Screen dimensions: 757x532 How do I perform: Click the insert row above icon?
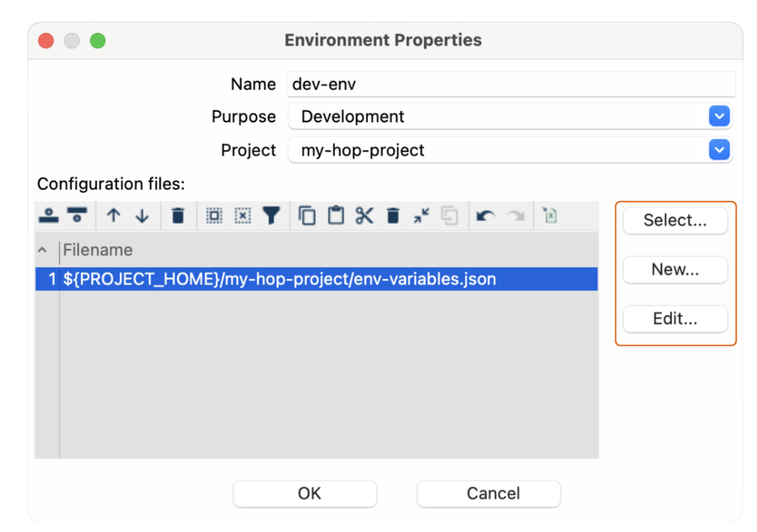(x=48, y=216)
